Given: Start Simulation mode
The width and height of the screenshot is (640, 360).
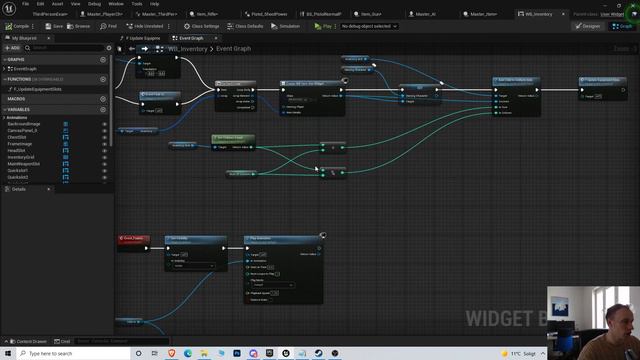Looking at the screenshot, I should (x=285, y=26).
